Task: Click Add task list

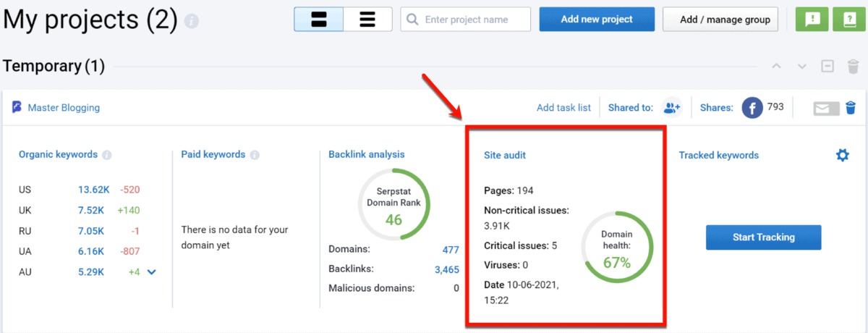Action: click(563, 108)
